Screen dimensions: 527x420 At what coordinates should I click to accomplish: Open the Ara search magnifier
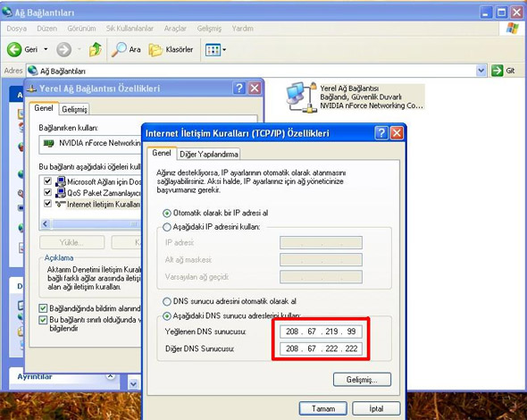pos(119,50)
